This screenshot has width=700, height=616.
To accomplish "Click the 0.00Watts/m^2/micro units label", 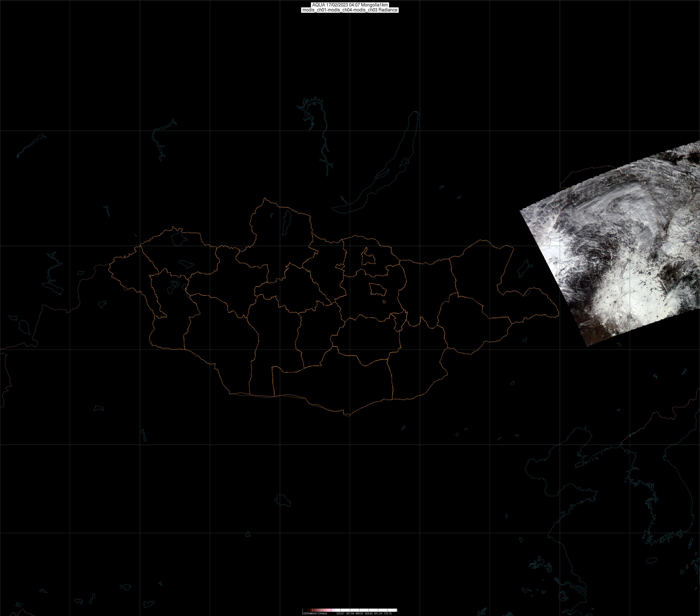I will (x=314, y=614).
